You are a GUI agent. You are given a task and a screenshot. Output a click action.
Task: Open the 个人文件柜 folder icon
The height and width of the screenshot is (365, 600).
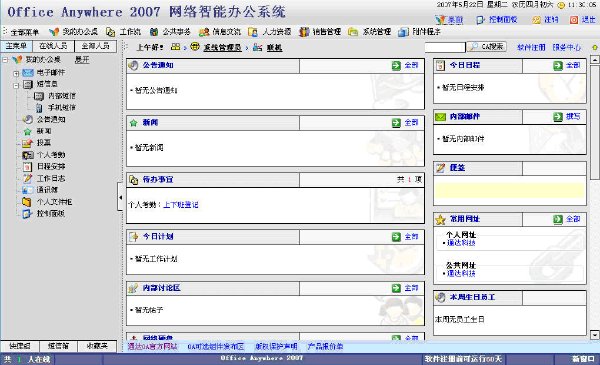click(x=27, y=202)
